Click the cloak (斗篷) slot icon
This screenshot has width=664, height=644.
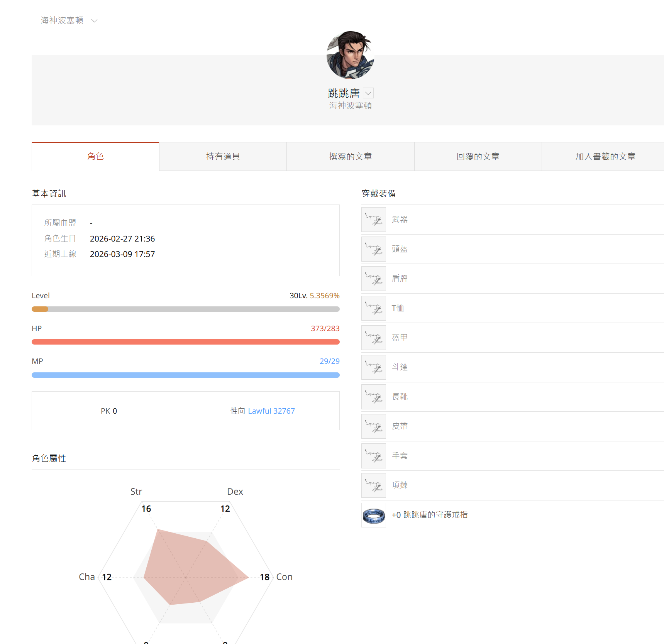click(373, 367)
